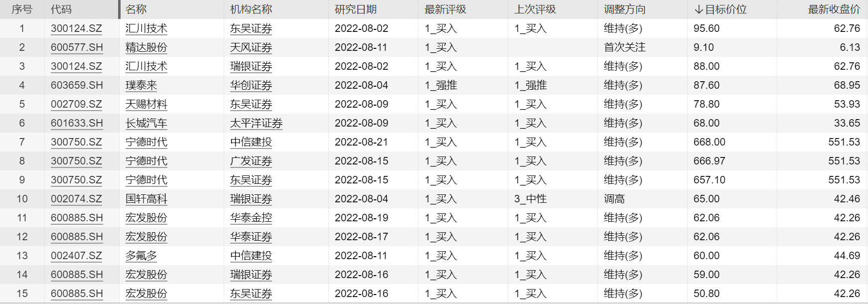This screenshot has height=304, width=868.
Task: Click 精达股份 stock name link
Action: 146,47
